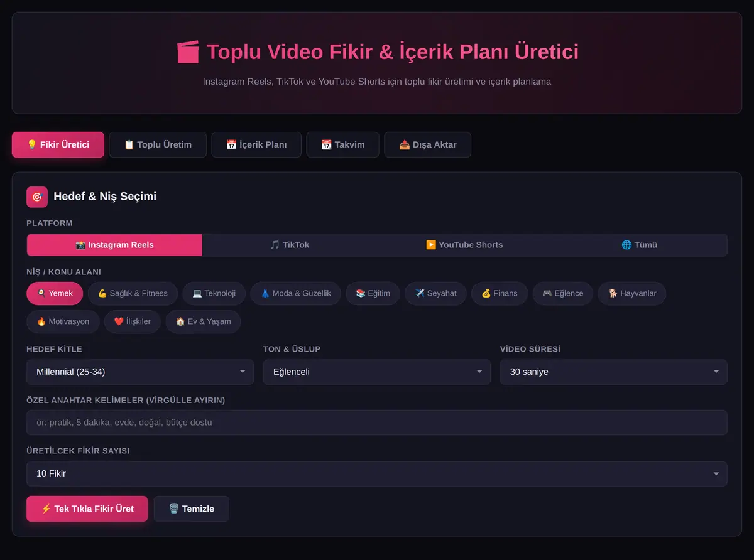
Task: Pick the Eğlence niche
Action: tap(562, 293)
